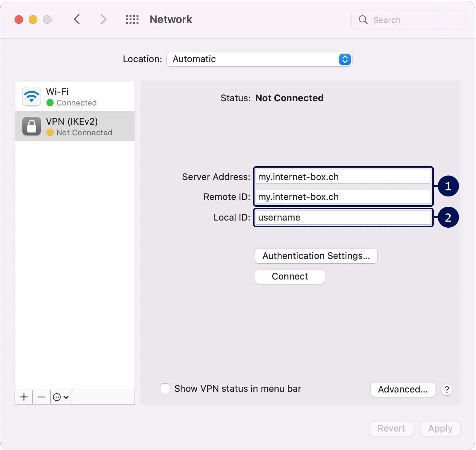The image size is (476, 450).
Task: Open the Location Automatic dropdown
Action: pos(259,59)
